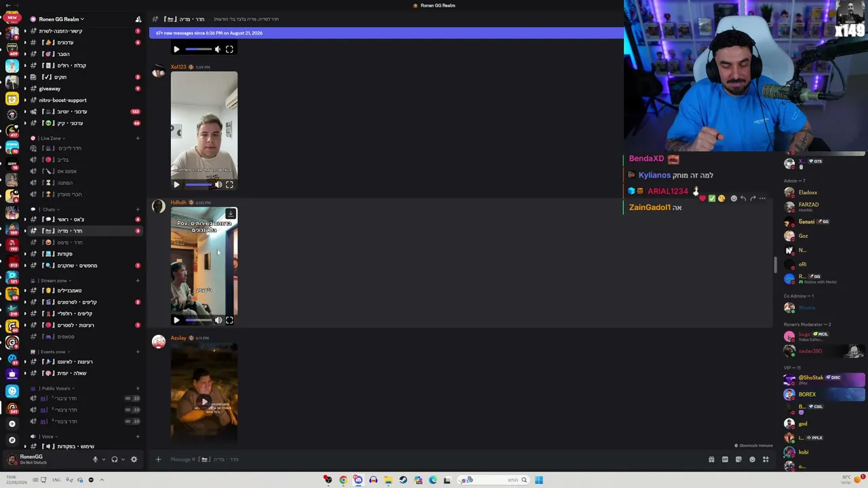The image size is (868, 488).
Task: Open the channel with 132 unread mentions
Action: click(84, 112)
